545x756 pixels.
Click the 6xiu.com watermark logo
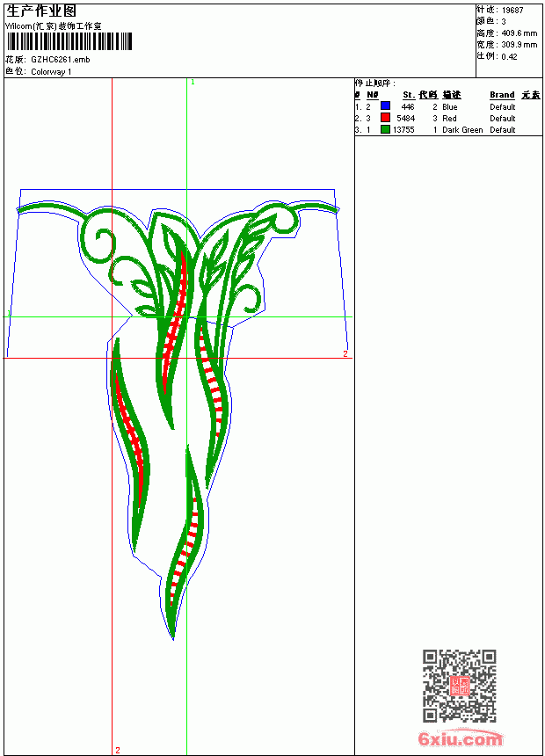point(460,738)
